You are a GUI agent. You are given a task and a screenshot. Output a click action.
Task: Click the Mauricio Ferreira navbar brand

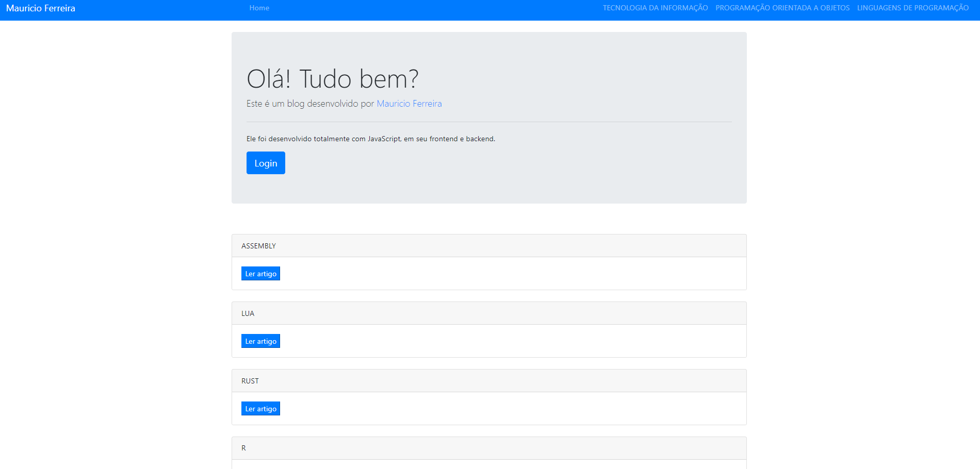[41, 8]
